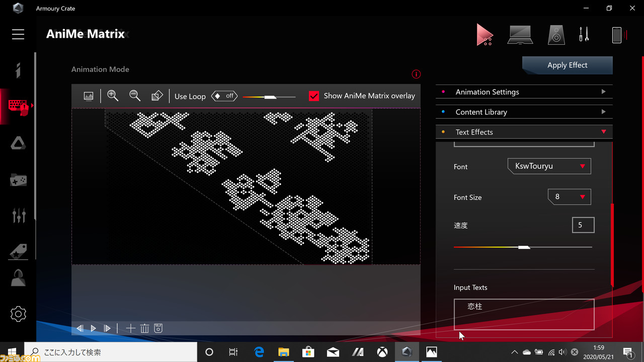Open the Scenario Profiles sliders sidebar icon

coord(18,215)
